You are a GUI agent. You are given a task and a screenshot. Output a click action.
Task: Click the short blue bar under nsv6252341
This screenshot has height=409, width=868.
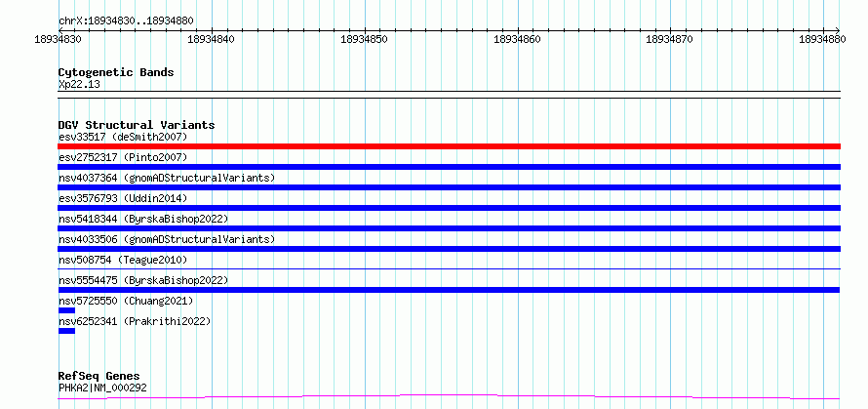[x=66, y=331]
